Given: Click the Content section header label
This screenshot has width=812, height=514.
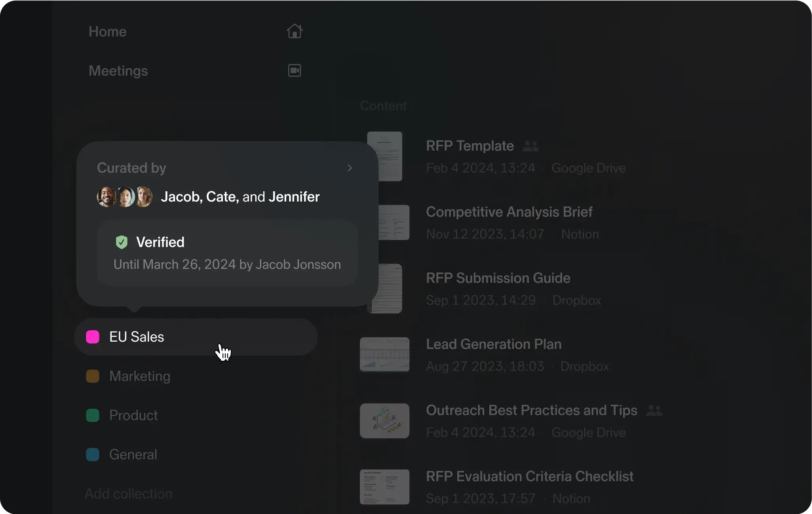Looking at the screenshot, I should (x=384, y=105).
